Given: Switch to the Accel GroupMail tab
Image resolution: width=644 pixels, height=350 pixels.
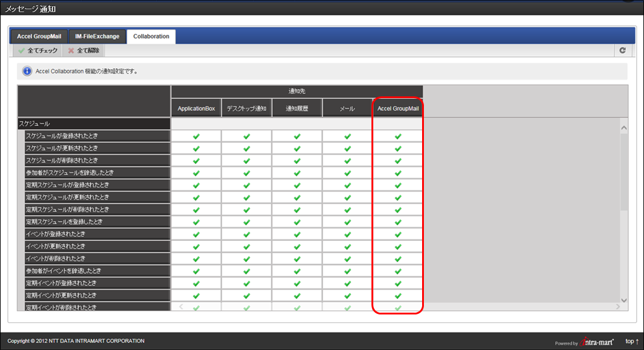Looking at the screenshot, I should coord(39,36).
